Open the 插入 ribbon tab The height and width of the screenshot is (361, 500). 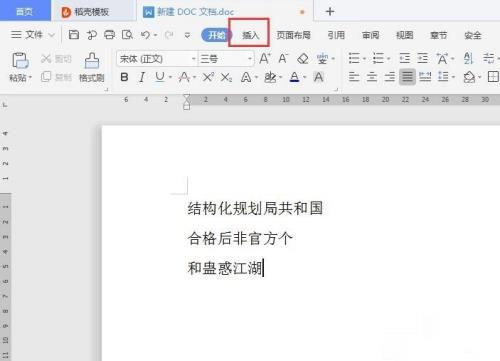coord(250,35)
